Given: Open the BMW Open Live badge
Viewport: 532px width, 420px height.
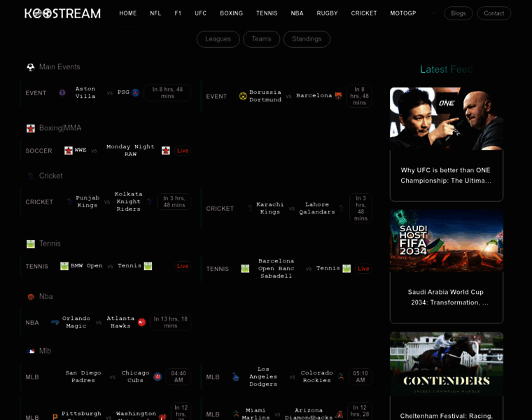Looking at the screenshot, I should click(x=183, y=266).
